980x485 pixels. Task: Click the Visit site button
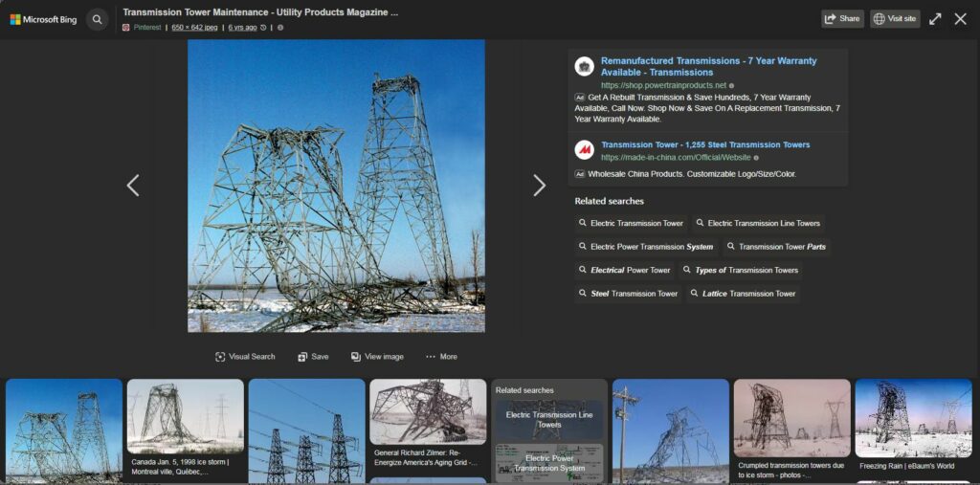point(895,19)
